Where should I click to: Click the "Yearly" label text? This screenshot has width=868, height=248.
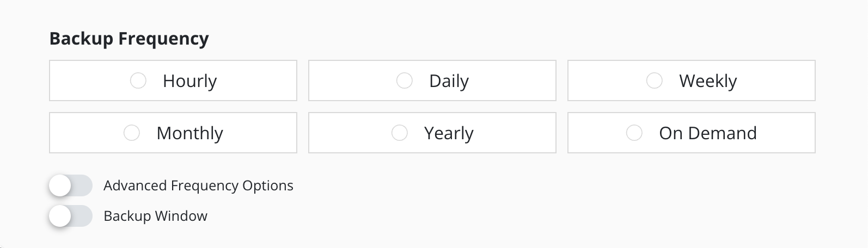449,133
